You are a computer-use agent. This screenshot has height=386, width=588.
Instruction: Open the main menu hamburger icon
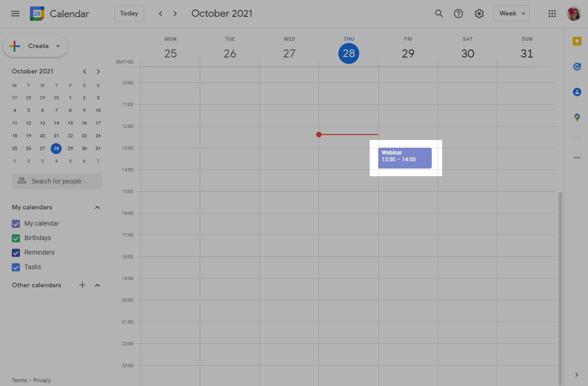[x=15, y=14]
